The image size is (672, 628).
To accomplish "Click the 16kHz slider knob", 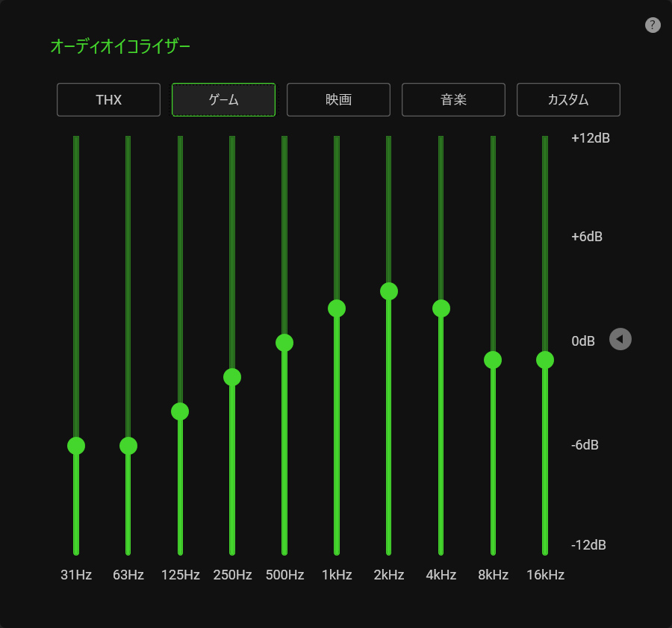I will point(545,360).
